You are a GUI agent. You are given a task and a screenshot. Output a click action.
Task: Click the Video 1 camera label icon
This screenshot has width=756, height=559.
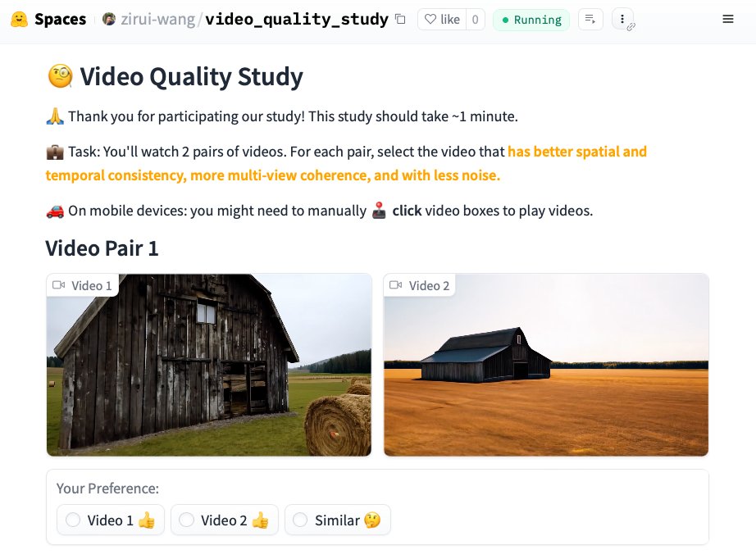pos(59,284)
